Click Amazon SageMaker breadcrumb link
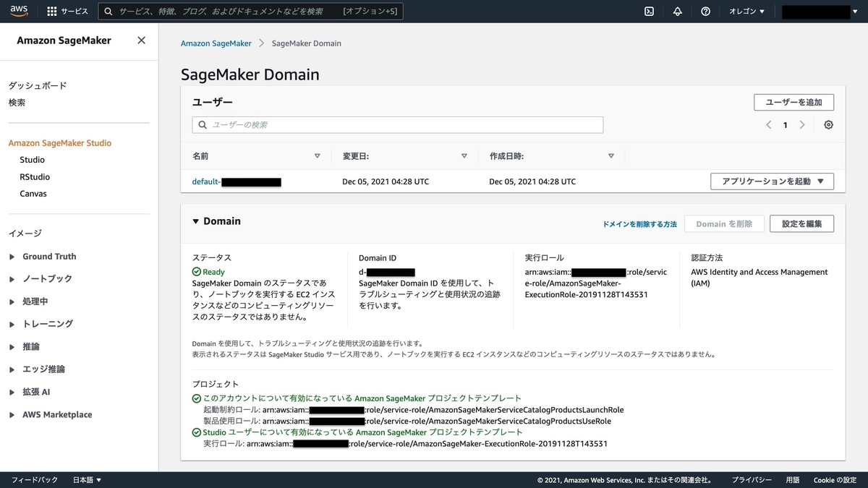868x488 pixels. click(216, 43)
